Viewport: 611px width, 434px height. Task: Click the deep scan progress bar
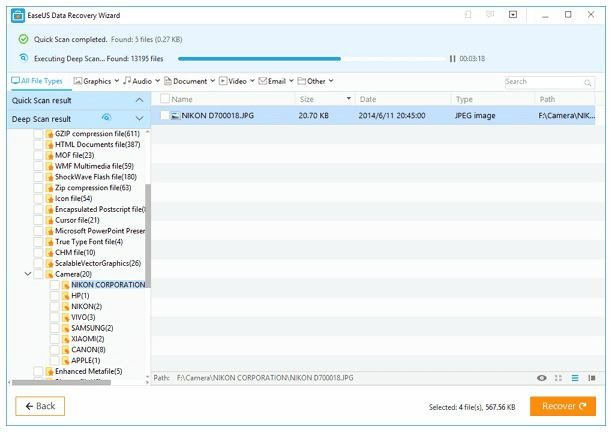pyautogui.click(x=312, y=59)
